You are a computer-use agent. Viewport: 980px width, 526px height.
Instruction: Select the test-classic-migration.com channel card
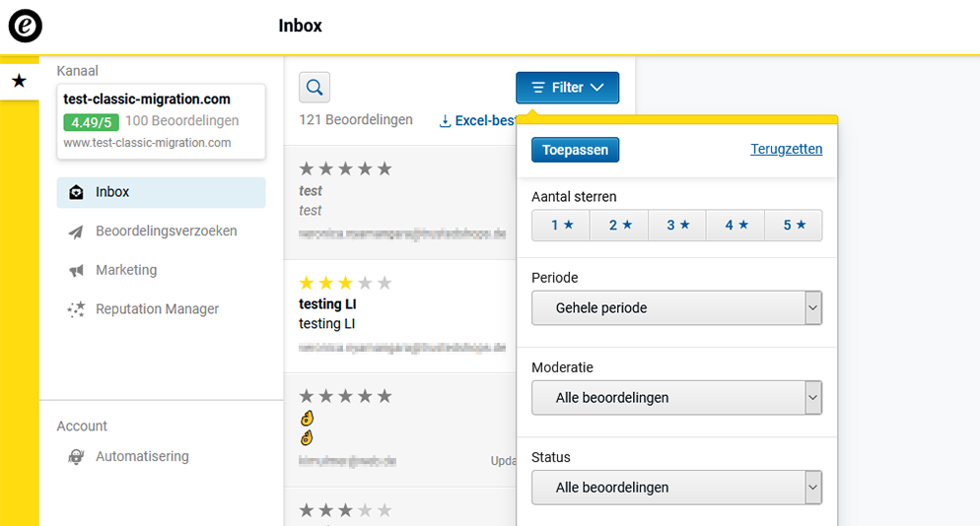pos(162,122)
